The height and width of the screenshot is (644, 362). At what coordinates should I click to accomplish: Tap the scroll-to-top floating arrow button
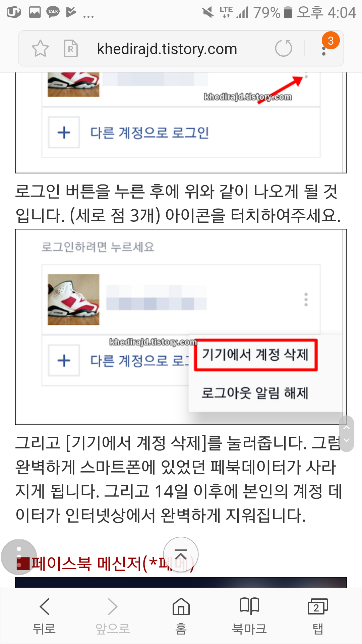181,554
